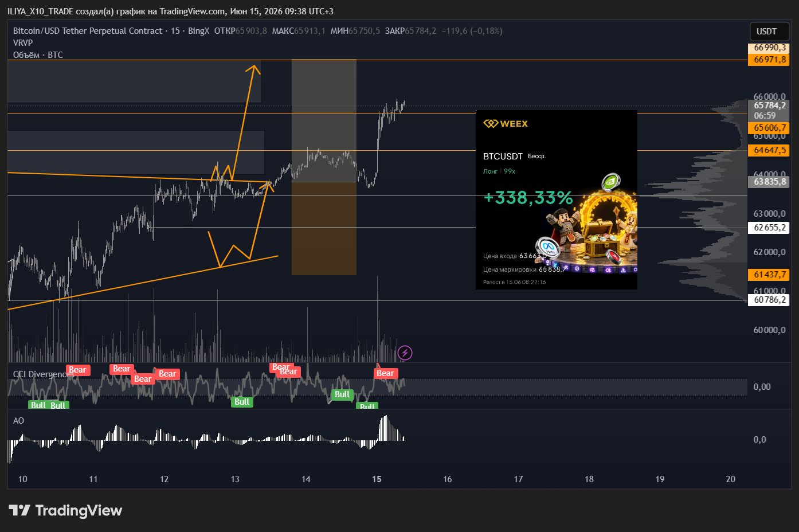This screenshot has width=799, height=532.
Task: Select the orange 64647,5 level label
Action: [769, 150]
